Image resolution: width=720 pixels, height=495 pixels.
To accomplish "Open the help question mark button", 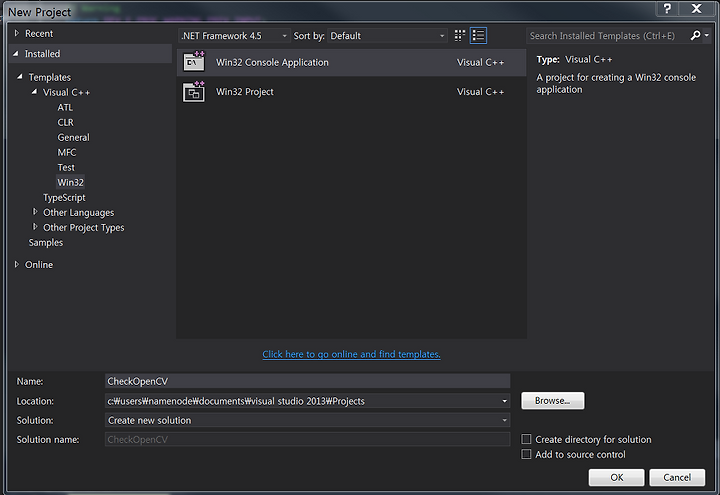I will click(667, 8).
